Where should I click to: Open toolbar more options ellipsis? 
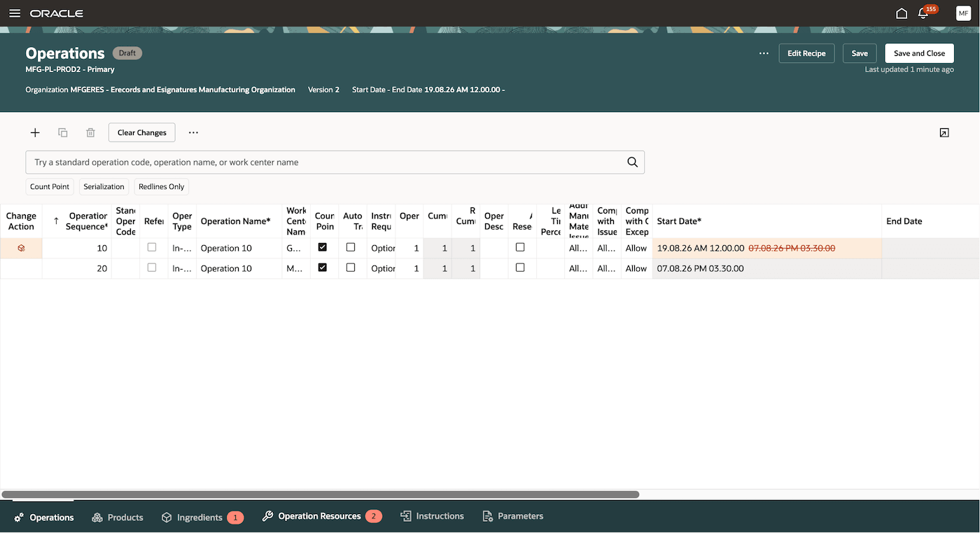[x=194, y=132]
